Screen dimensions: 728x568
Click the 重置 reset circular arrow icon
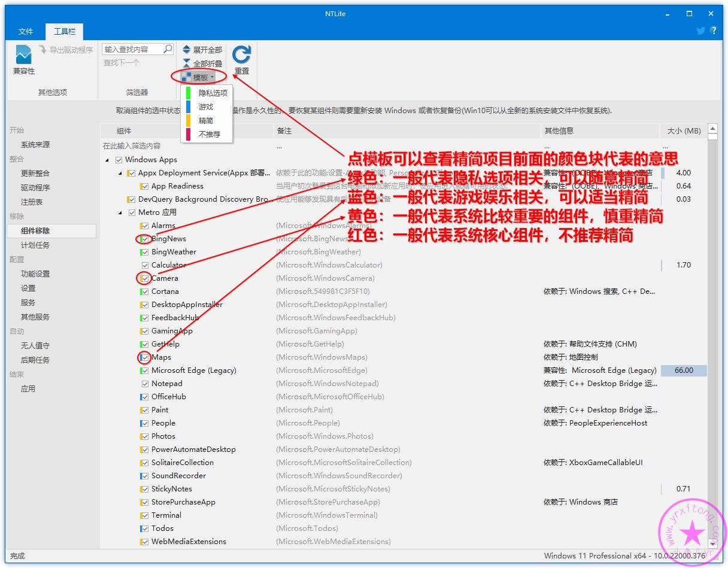(241, 54)
